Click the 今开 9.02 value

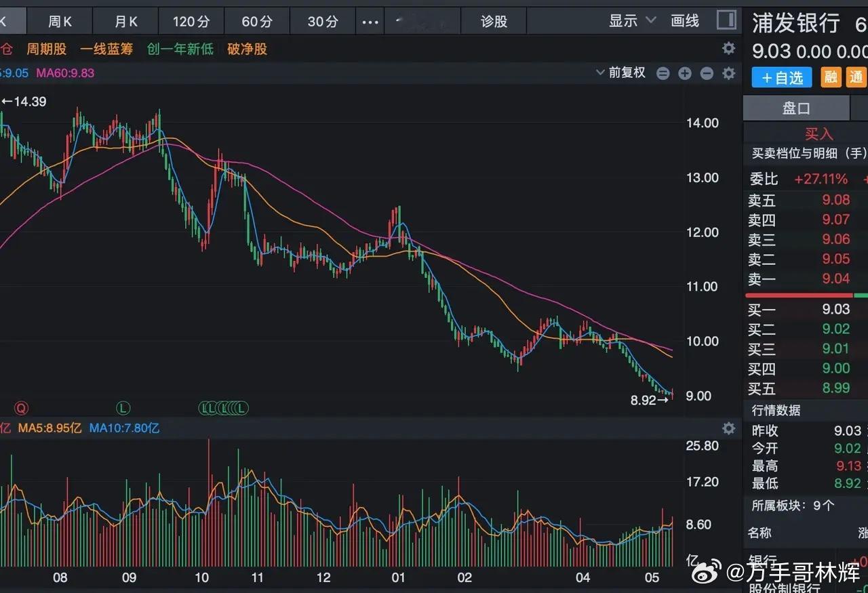tap(847, 449)
